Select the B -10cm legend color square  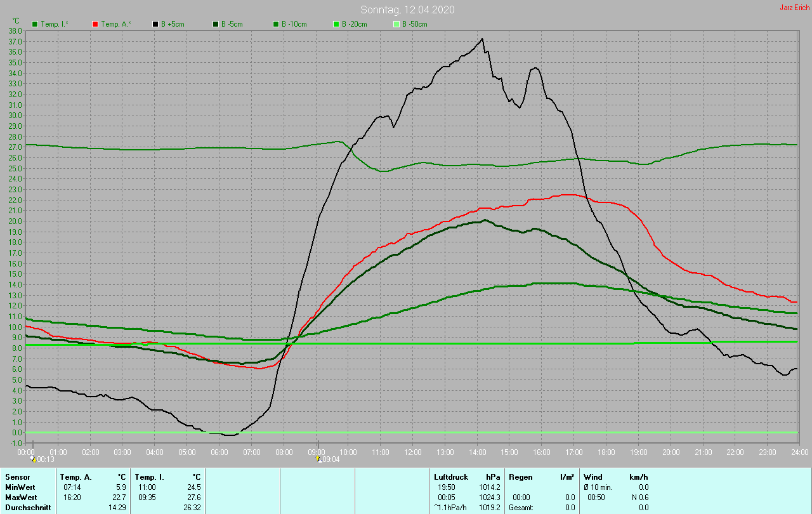click(276, 24)
